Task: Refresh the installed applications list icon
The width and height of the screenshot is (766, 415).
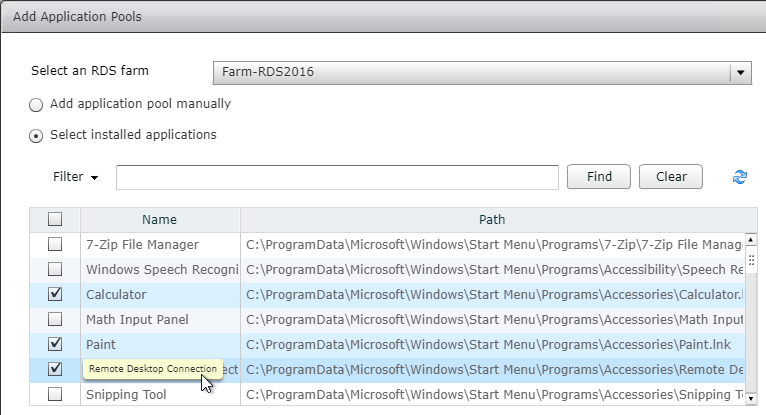Action: 740,177
